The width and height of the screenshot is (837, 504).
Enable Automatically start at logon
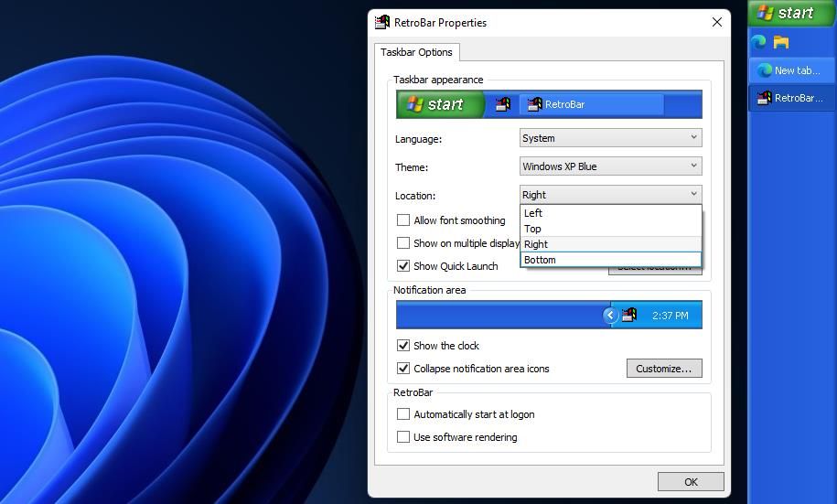click(403, 414)
